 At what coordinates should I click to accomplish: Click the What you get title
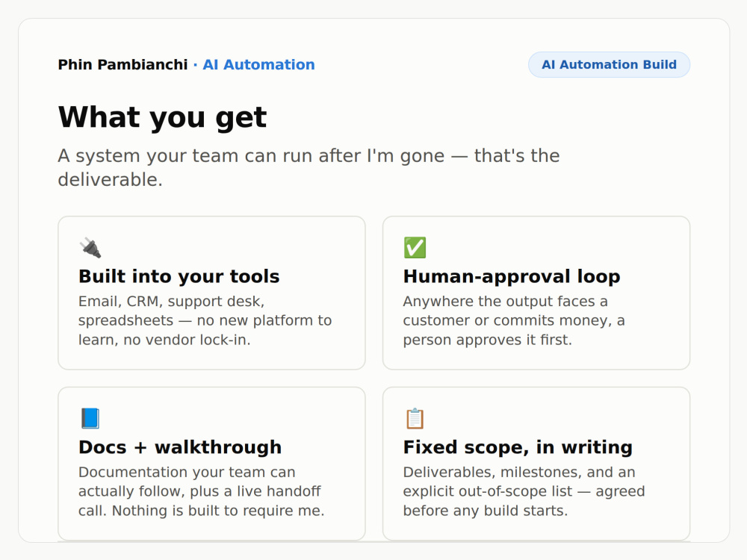tap(162, 117)
